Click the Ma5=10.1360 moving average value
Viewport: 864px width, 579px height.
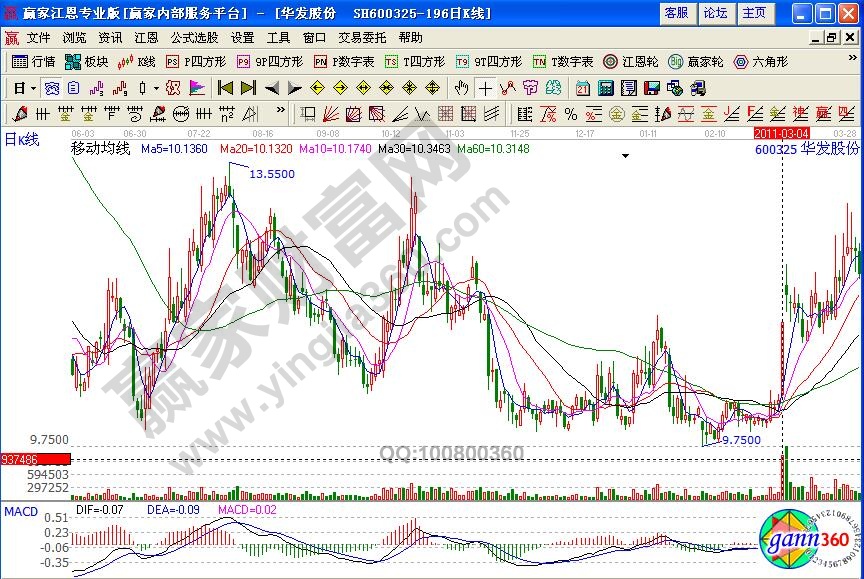point(174,149)
